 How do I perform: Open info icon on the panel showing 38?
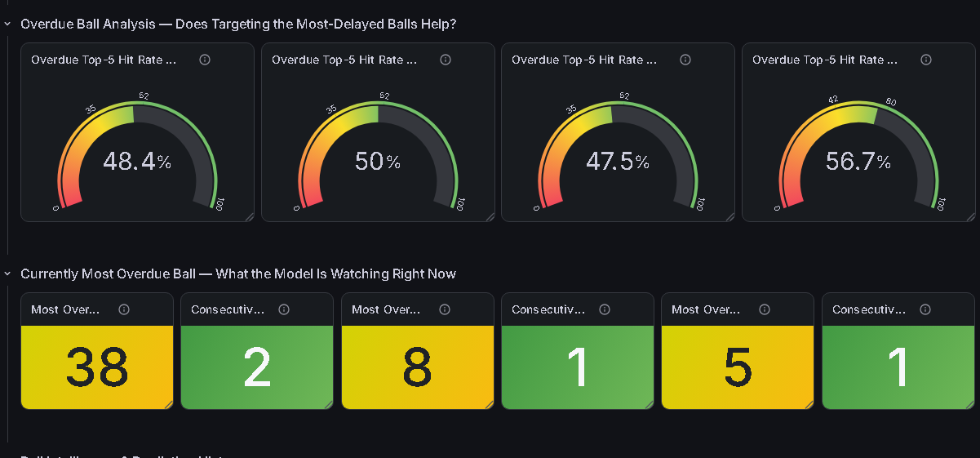[124, 309]
